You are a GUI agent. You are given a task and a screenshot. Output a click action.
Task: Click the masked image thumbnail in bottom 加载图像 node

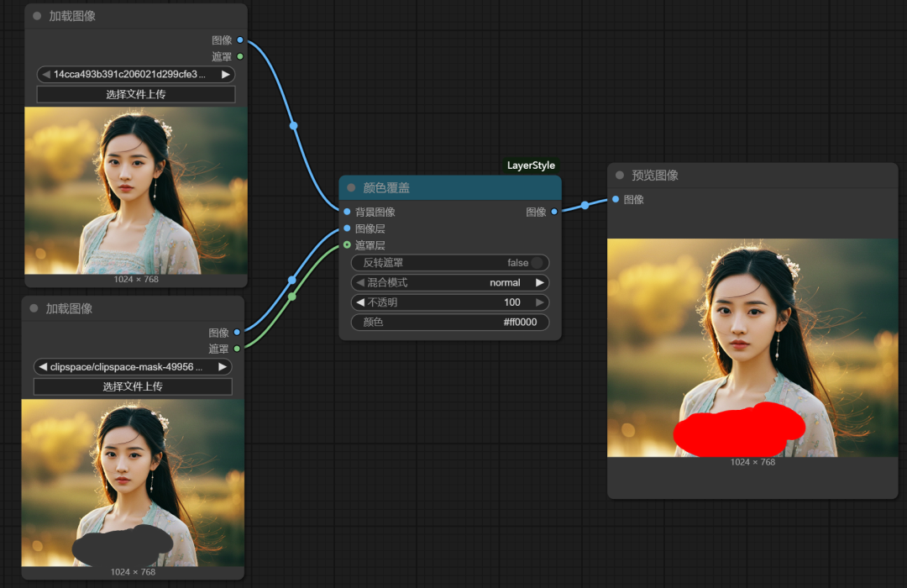pos(132,479)
